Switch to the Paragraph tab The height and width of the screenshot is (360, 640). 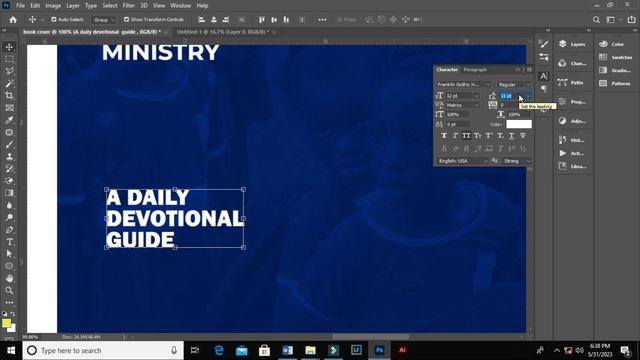click(x=475, y=70)
